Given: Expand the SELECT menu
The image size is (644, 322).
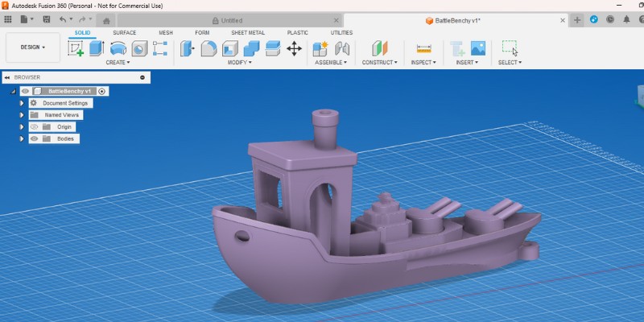Looking at the screenshot, I should 510,63.
